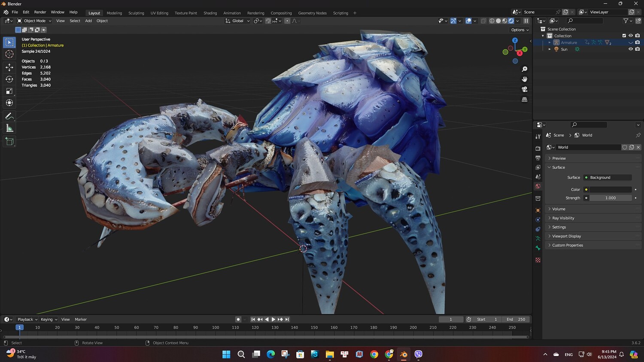The width and height of the screenshot is (644, 362).
Task: Select the Measure tool
Action: coord(9,128)
